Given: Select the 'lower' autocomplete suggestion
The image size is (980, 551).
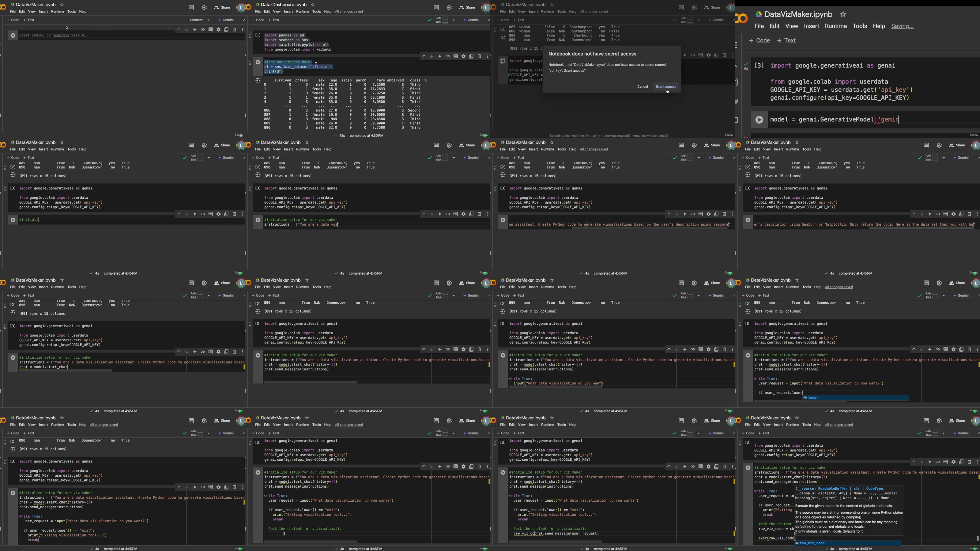Looking at the screenshot, I should coord(856,398).
